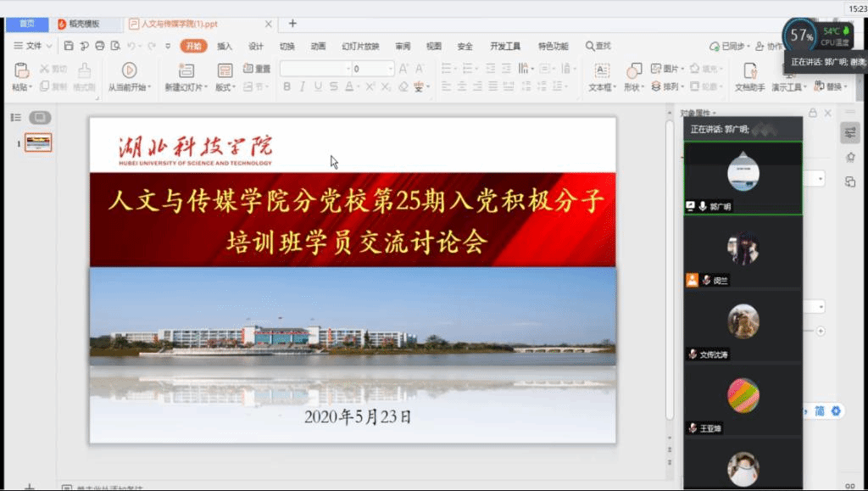
Task: Click the 版式 layout icon
Action: pos(225,70)
